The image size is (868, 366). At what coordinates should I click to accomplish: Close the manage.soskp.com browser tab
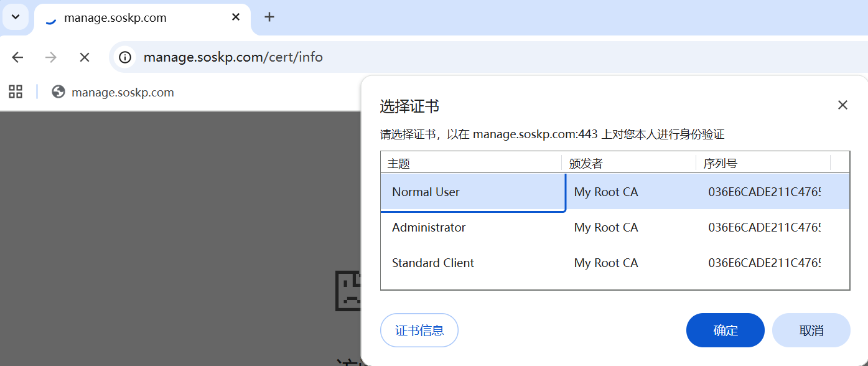click(x=236, y=17)
